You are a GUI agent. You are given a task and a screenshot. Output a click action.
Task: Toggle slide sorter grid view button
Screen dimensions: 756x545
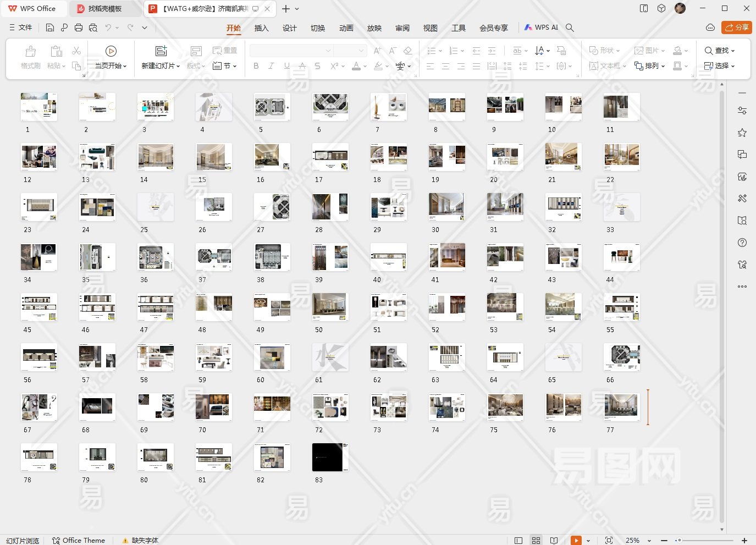coord(536,541)
